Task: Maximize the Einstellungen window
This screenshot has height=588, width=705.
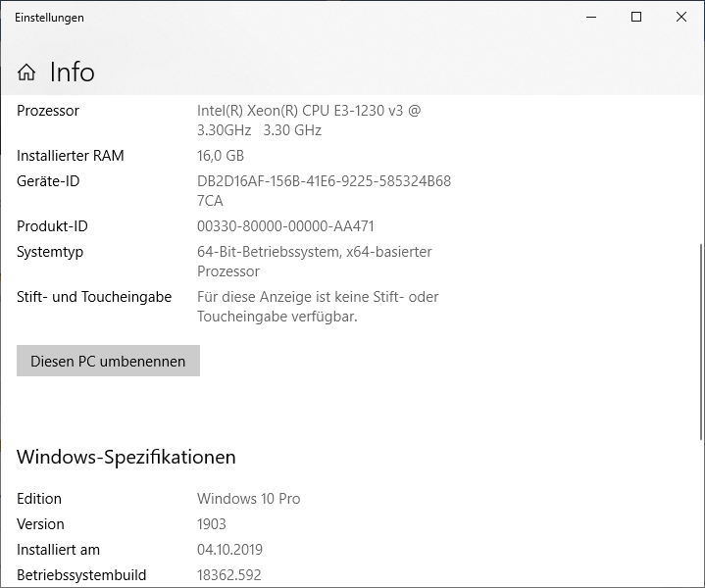Action: tap(636, 17)
